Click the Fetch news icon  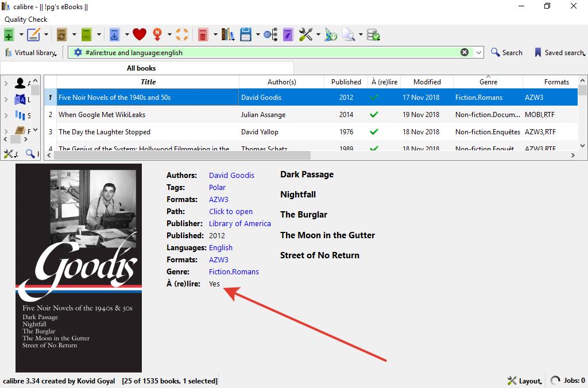(x=157, y=35)
